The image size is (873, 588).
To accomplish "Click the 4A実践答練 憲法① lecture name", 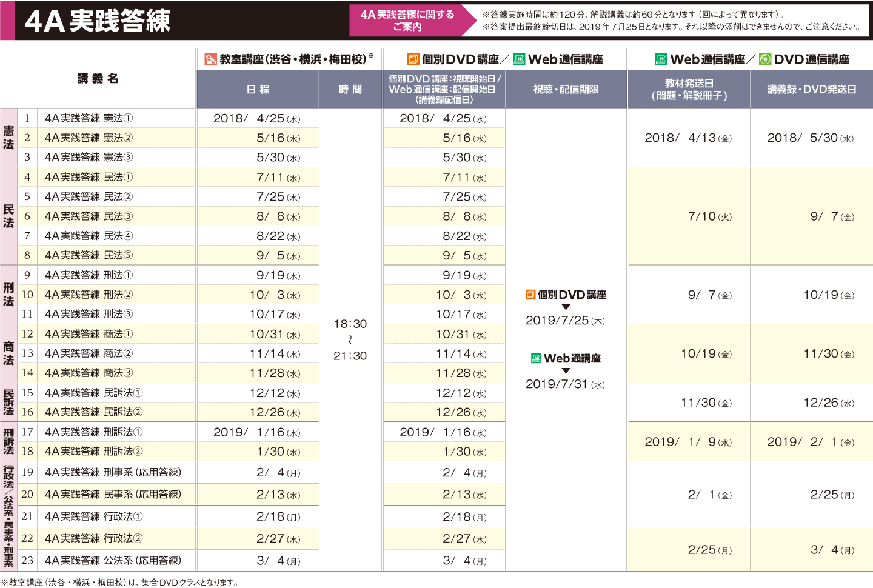I will tap(89, 118).
